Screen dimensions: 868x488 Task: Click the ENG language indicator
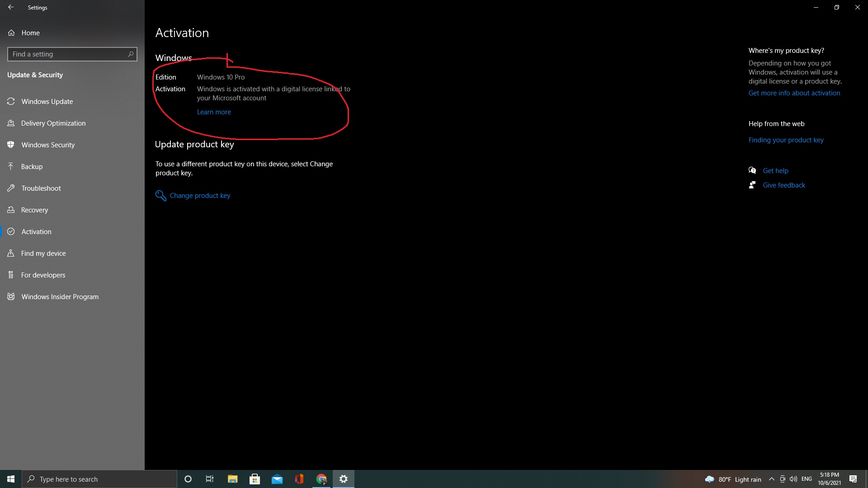pyautogui.click(x=807, y=479)
